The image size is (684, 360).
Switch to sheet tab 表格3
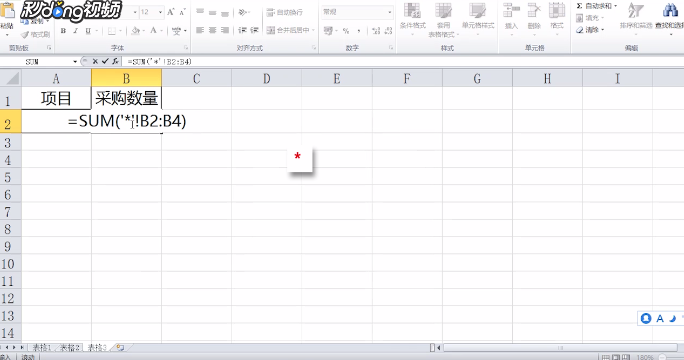97,347
